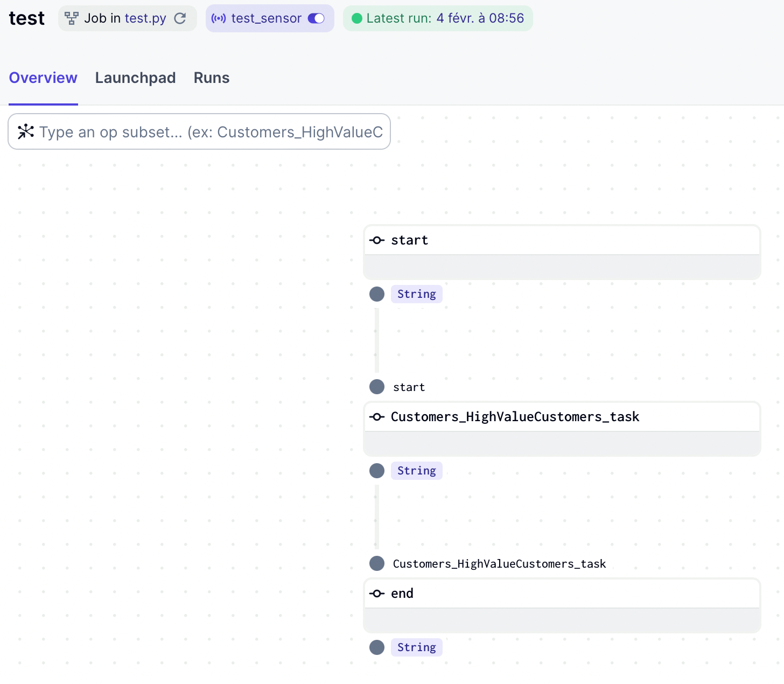Click the green latest run status dot
Viewport: 784px width, 684px height.
click(x=356, y=18)
